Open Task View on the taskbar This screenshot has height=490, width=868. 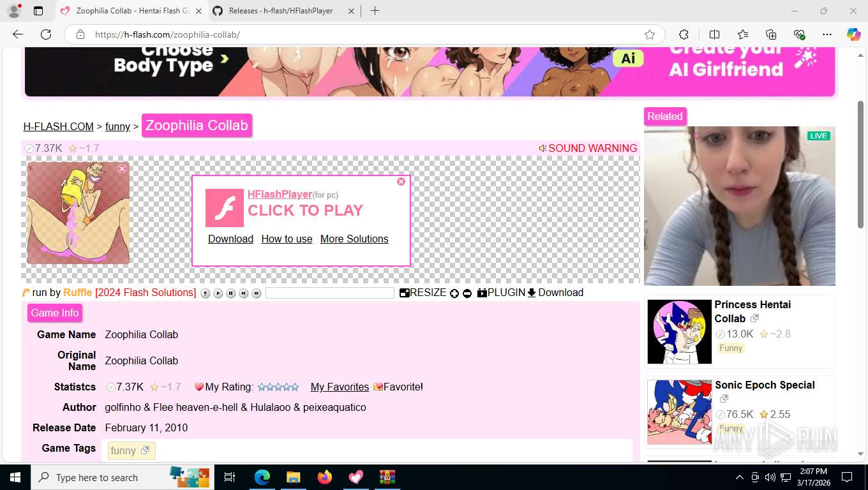click(x=230, y=477)
